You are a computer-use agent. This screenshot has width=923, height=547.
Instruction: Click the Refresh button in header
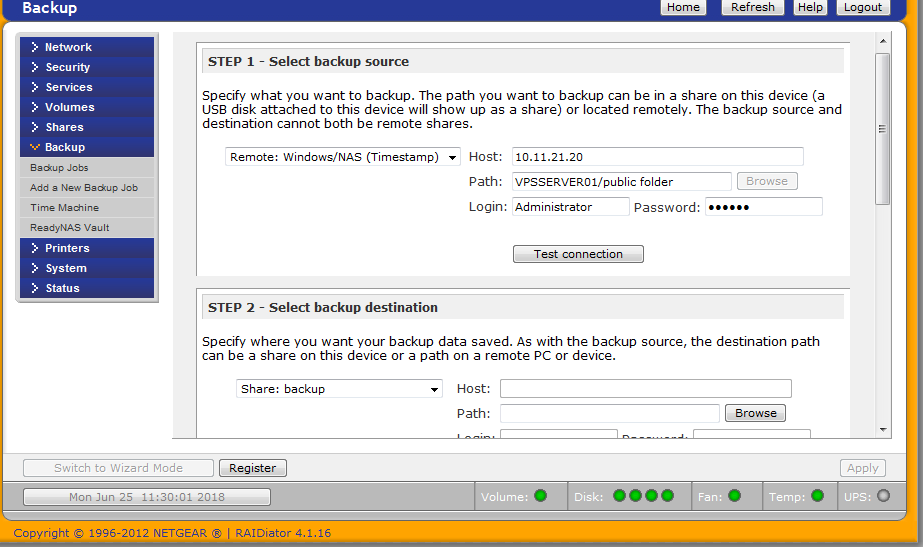[752, 7]
